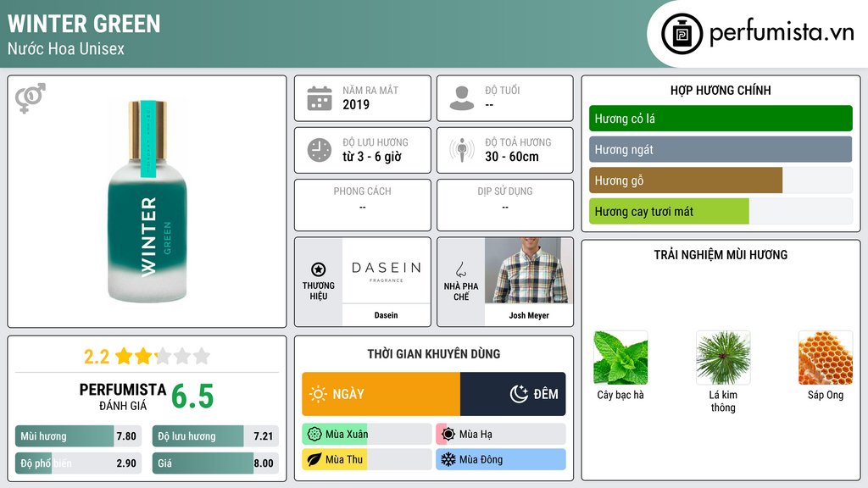The image size is (868, 488).
Task: Open the Cây bạc hà mint note image
Action: [620, 358]
